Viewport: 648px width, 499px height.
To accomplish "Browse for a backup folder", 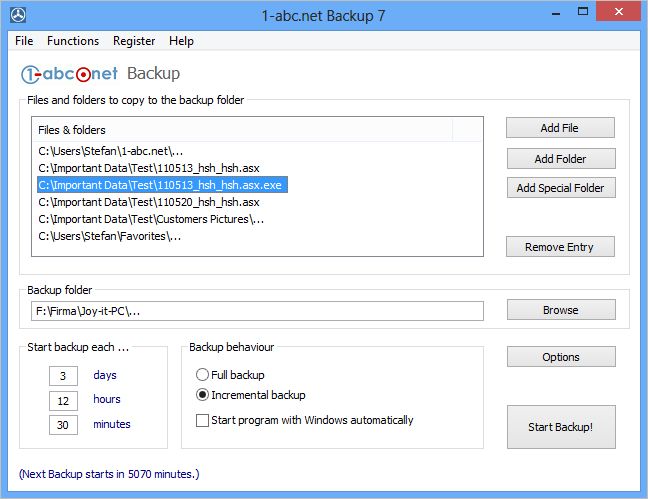I will click(x=560, y=310).
